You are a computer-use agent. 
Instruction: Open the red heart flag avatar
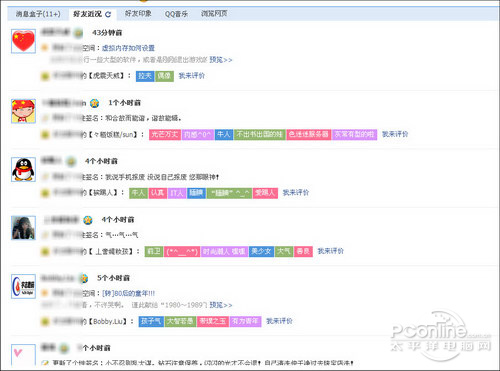click(x=23, y=41)
